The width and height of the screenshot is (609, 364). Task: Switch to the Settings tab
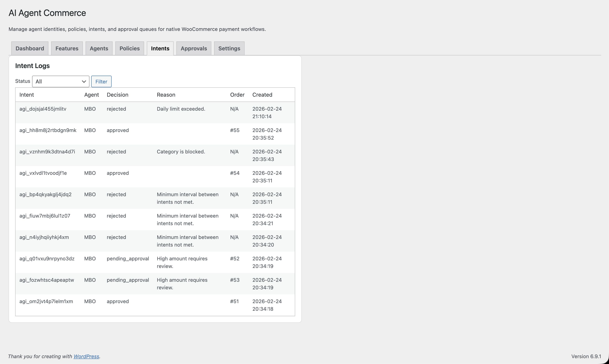(229, 48)
